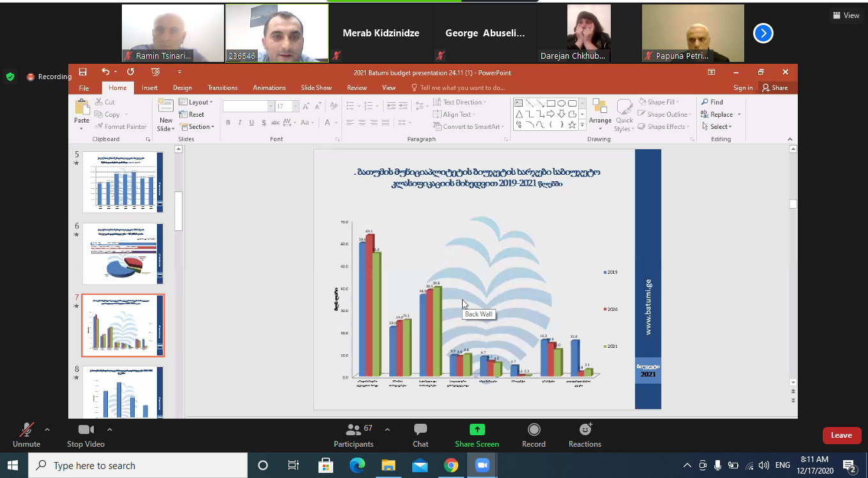Click the green Share Screen button

click(477, 435)
